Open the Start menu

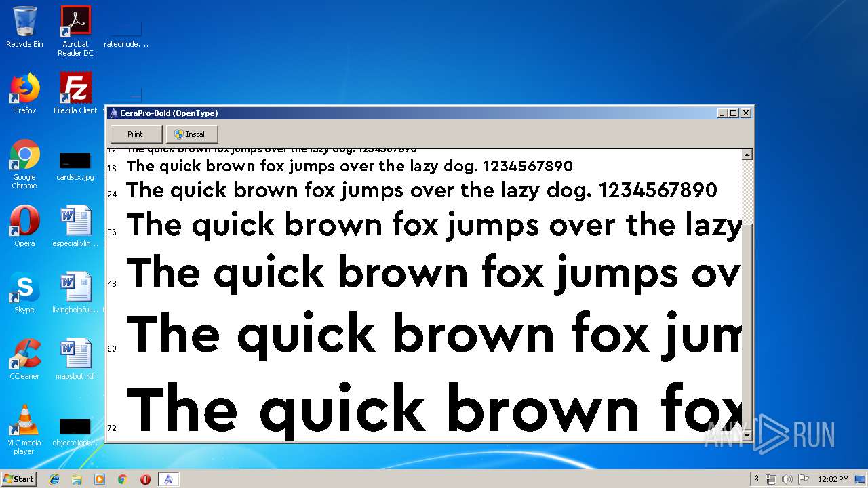18,479
